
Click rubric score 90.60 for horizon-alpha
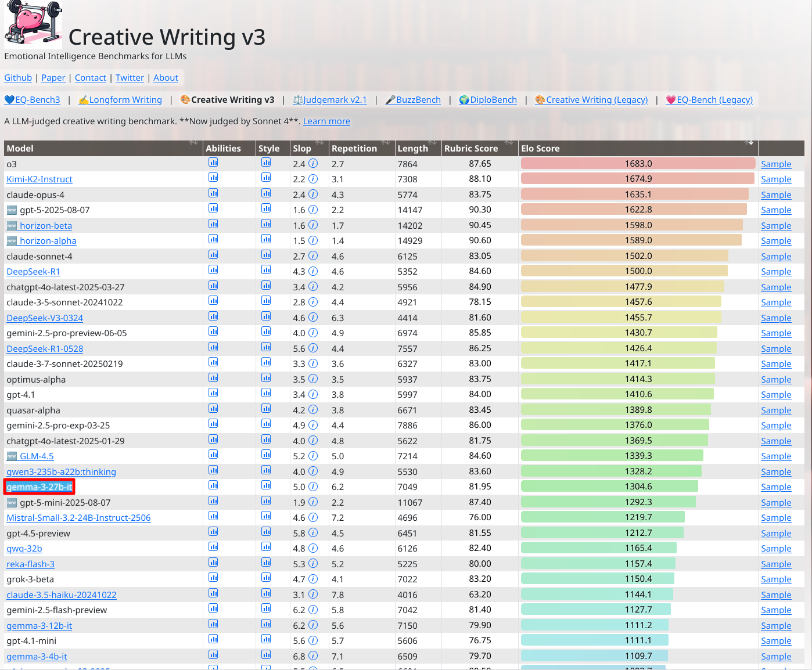coord(480,240)
